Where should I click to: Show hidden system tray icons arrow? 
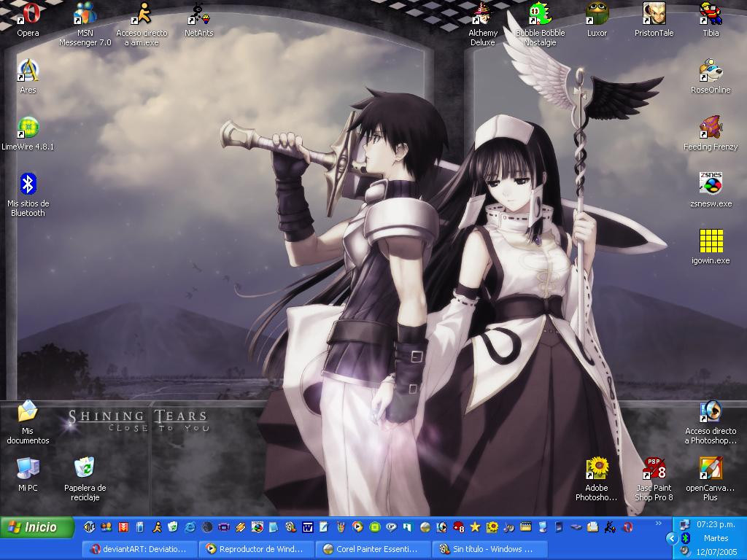(x=672, y=539)
